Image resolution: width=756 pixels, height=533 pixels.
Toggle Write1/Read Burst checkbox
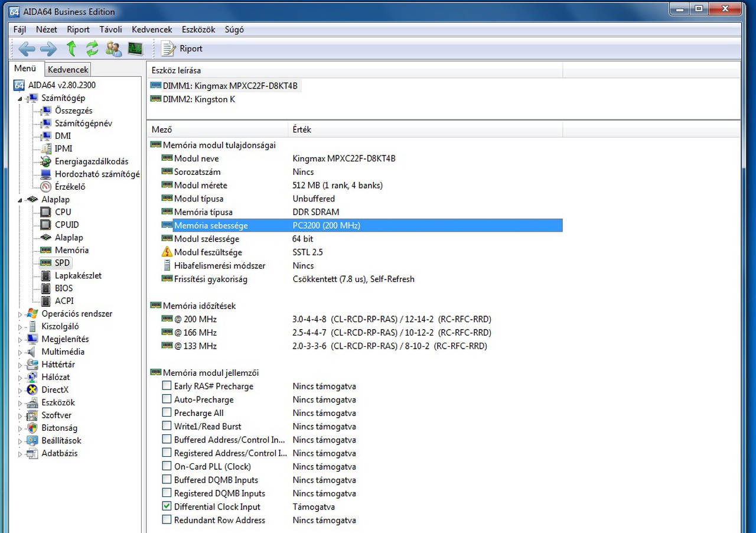tap(167, 426)
